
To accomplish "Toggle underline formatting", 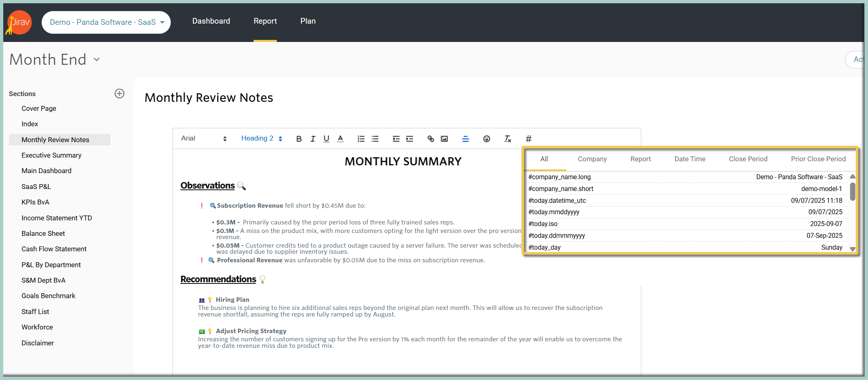I will (327, 139).
